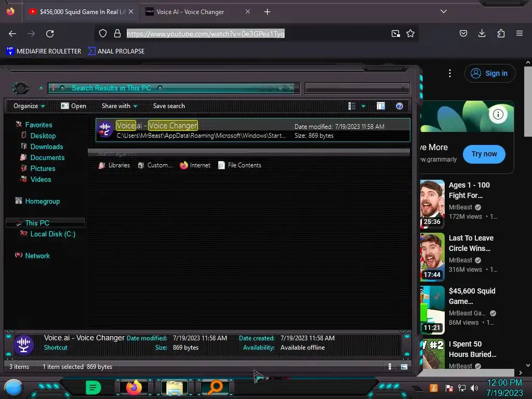Go back using browser back arrow
532x399 pixels.
point(12,34)
